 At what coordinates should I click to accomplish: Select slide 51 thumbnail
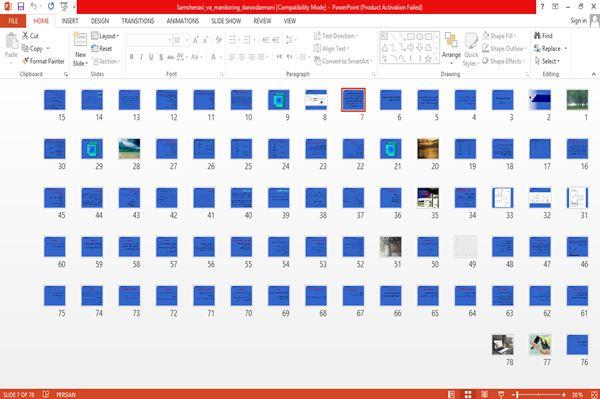(390, 247)
